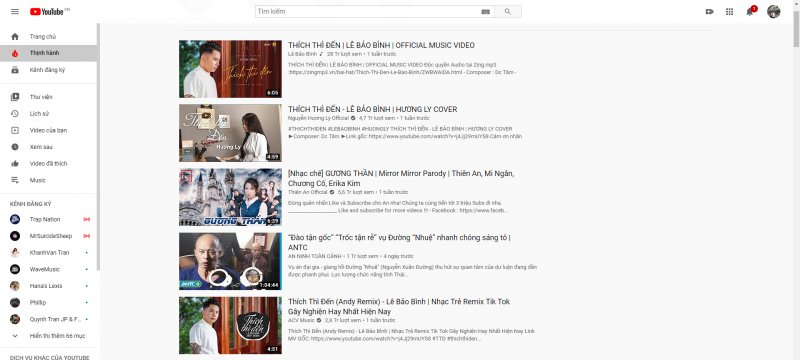Click the MrSuicideSheep channel avatar

[x=15, y=236]
